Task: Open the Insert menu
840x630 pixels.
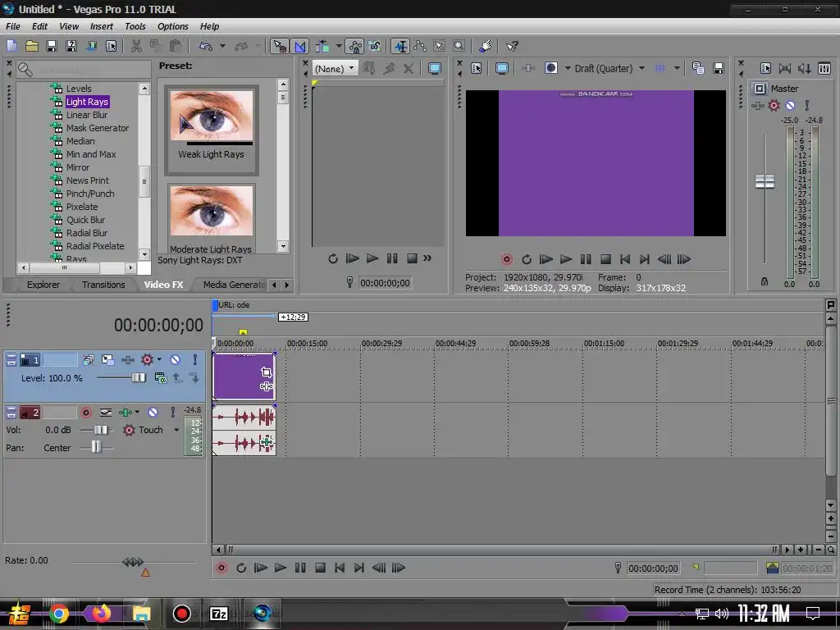Action: (101, 26)
